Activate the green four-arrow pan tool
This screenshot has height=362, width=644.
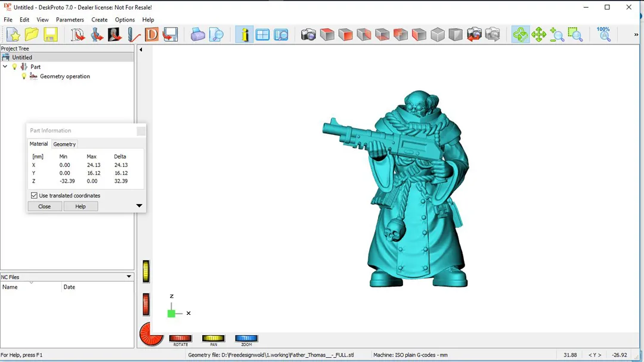538,35
